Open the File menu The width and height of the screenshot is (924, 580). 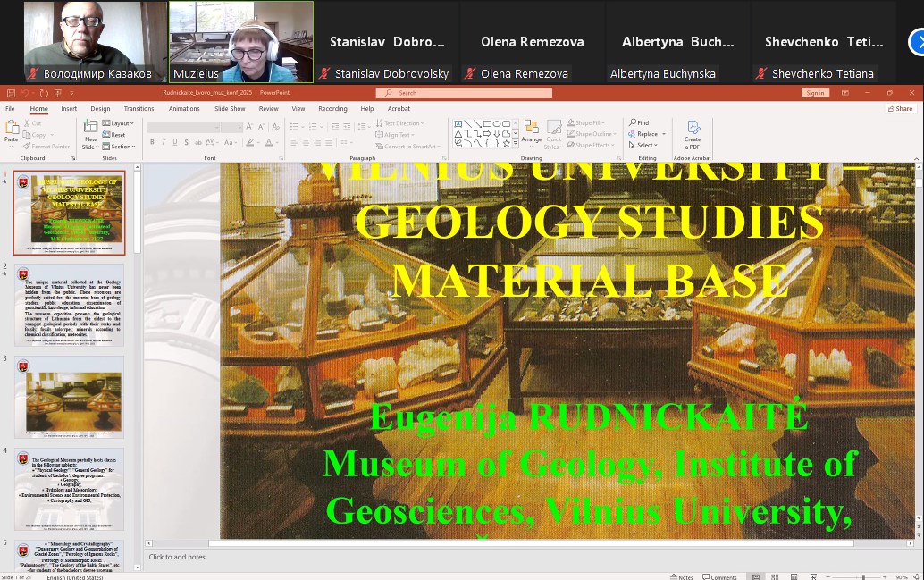coord(10,108)
